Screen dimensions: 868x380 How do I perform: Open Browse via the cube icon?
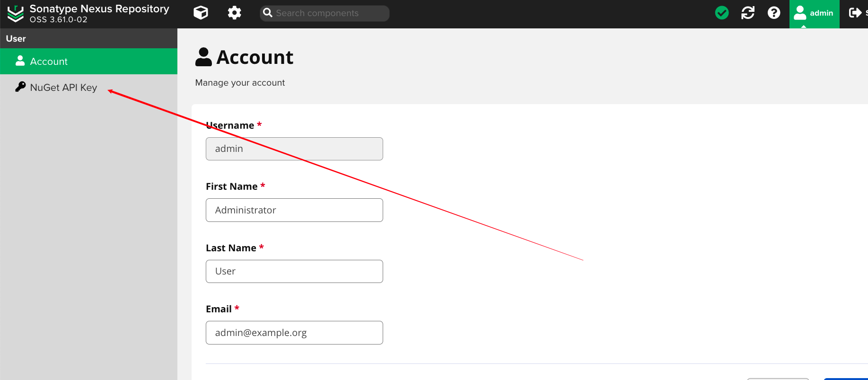tap(201, 13)
